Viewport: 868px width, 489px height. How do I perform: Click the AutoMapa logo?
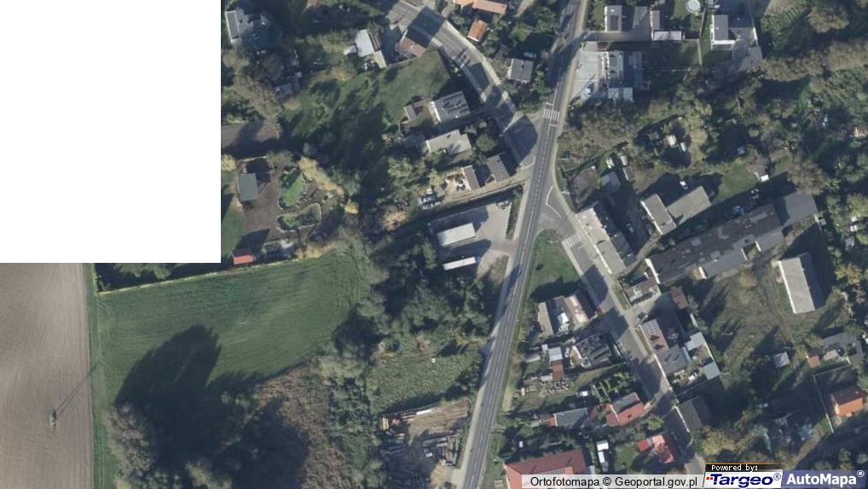pos(825,479)
